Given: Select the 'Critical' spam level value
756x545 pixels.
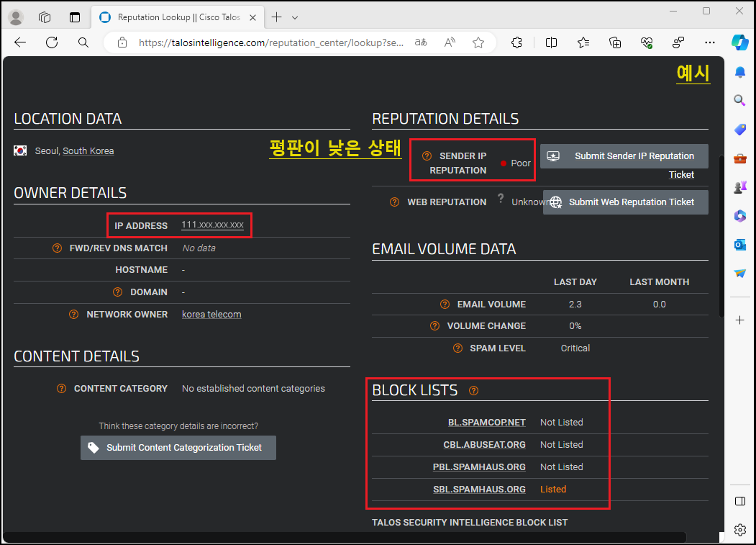Looking at the screenshot, I should pos(575,348).
